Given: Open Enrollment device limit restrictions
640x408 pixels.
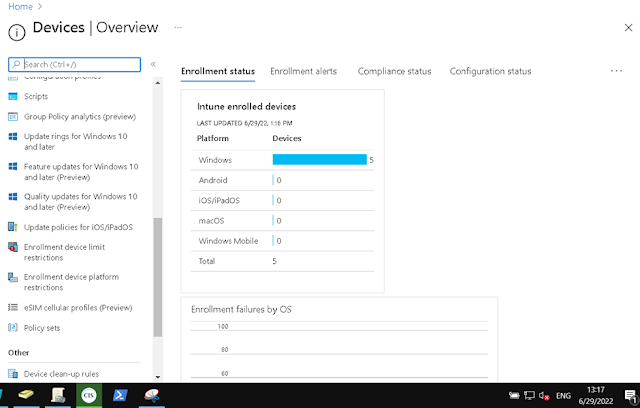Looking at the screenshot, I should tap(64, 252).
